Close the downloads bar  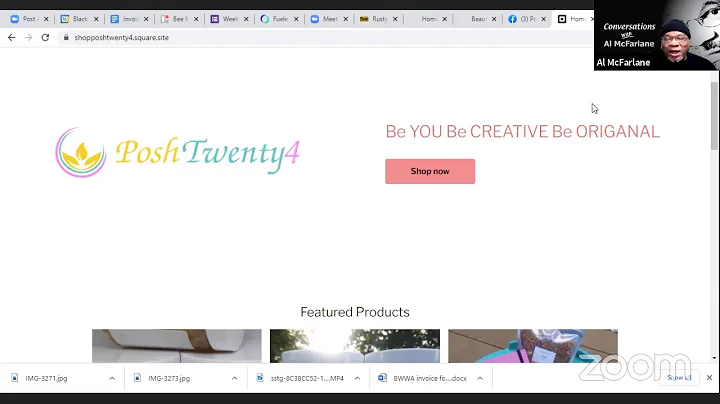[709, 377]
